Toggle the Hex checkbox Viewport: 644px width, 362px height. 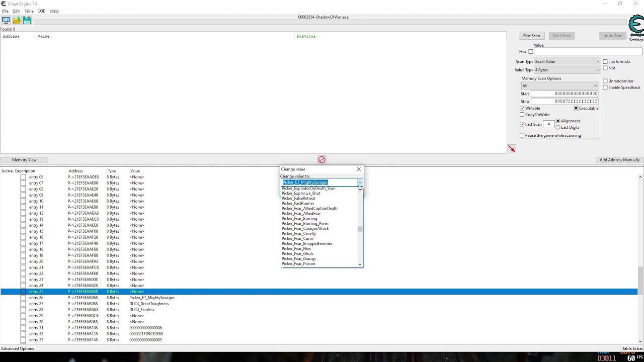coord(531,52)
